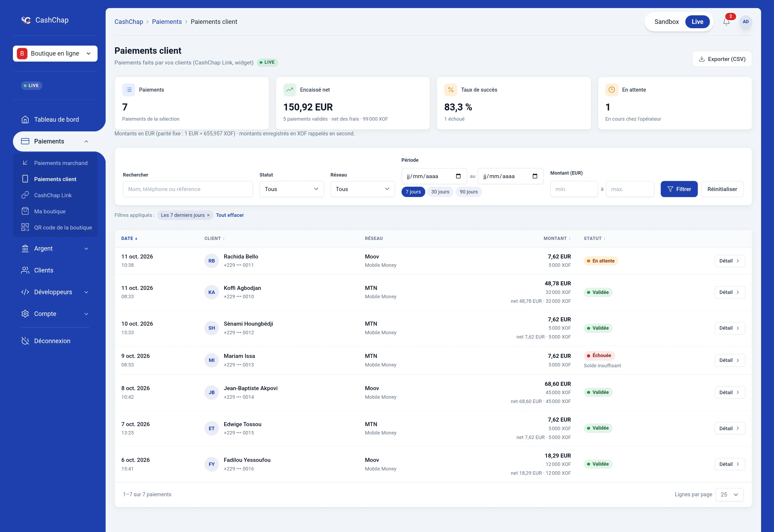Click the Tout effacer link

click(x=230, y=215)
